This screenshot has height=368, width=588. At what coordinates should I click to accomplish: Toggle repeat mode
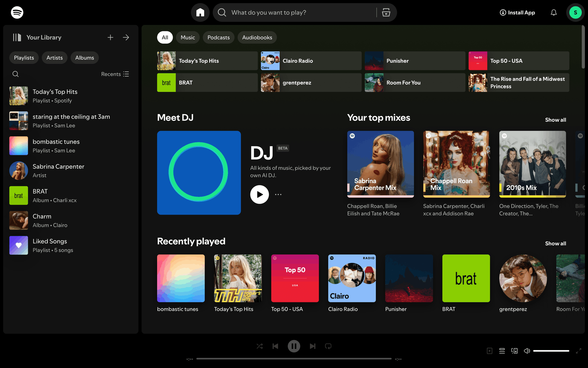pyautogui.click(x=328, y=346)
